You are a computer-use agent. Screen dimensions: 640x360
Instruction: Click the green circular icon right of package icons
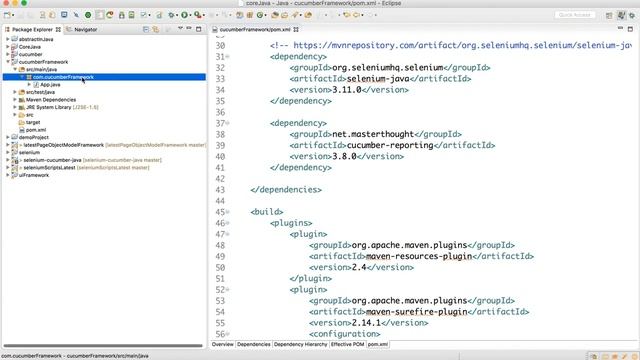tap(260, 15)
